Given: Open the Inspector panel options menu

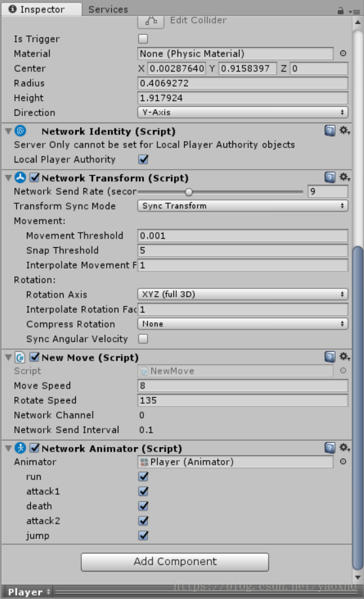Looking at the screenshot, I should 354,11.
